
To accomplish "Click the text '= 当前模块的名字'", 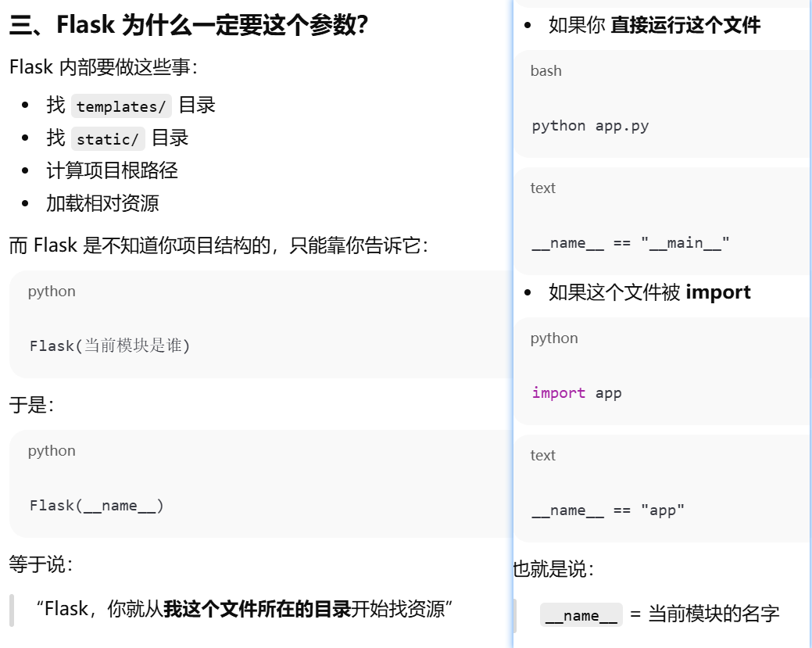I will tap(704, 614).
